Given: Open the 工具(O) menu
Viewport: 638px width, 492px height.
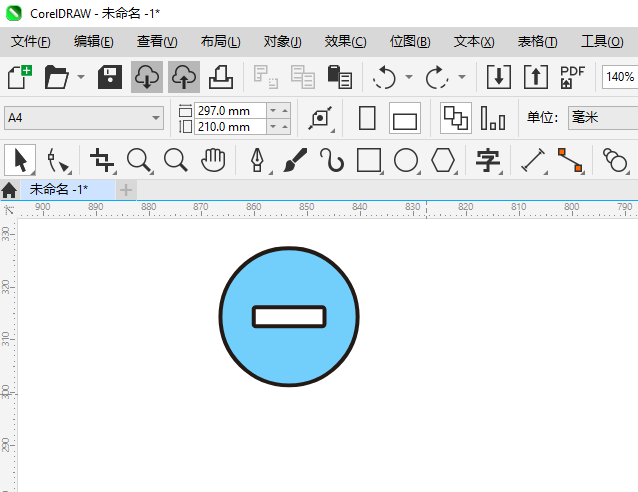Looking at the screenshot, I should pyautogui.click(x=602, y=42).
